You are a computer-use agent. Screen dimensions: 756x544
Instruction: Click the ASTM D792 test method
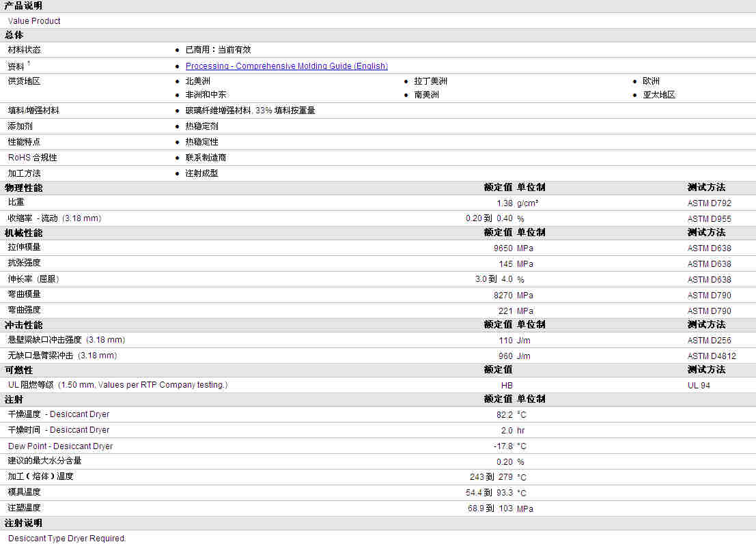tap(710, 203)
